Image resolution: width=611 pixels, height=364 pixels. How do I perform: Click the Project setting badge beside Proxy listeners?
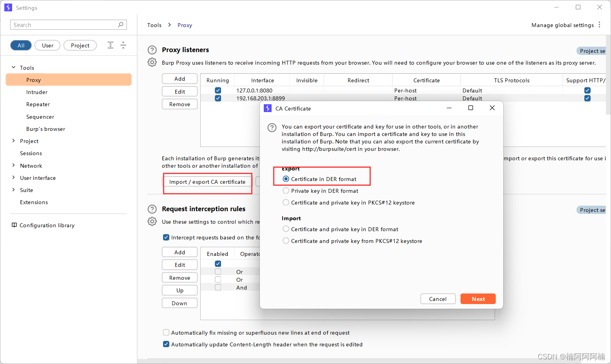[591, 51]
